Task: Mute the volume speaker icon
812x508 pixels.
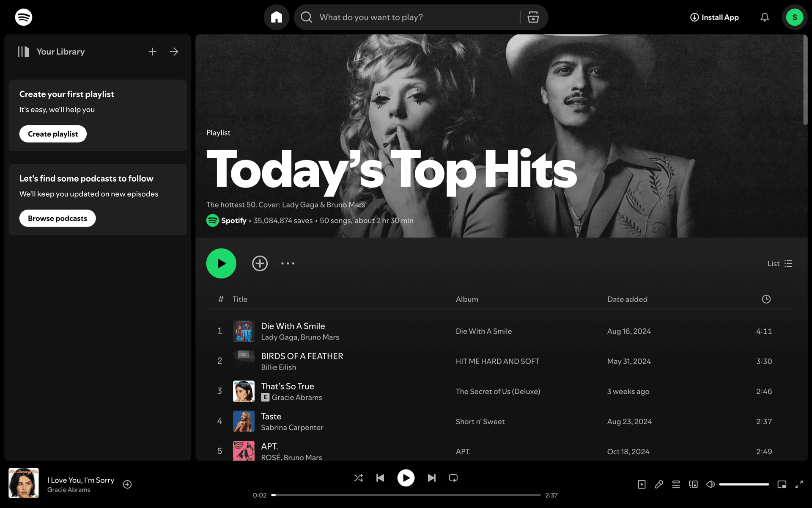Action: point(710,484)
